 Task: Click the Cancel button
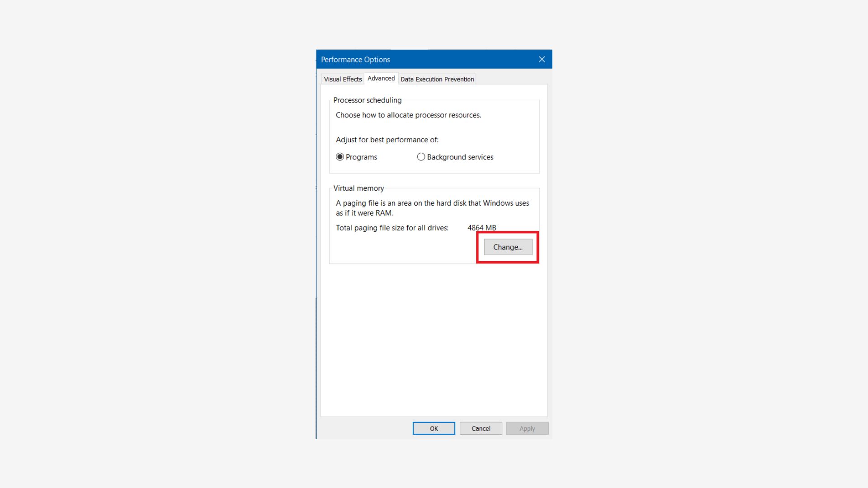click(x=481, y=428)
